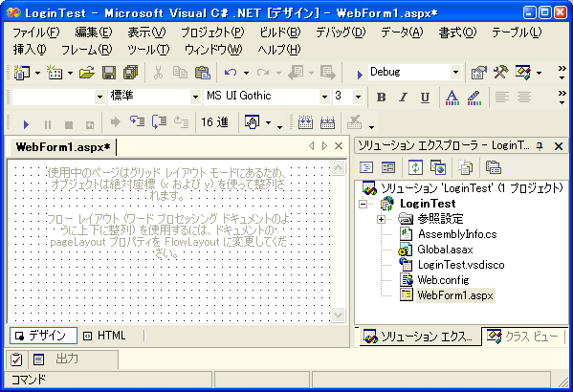Open the ヘルプ(H) menu
Screen dimensions: 573x392
(x=278, y=50)
